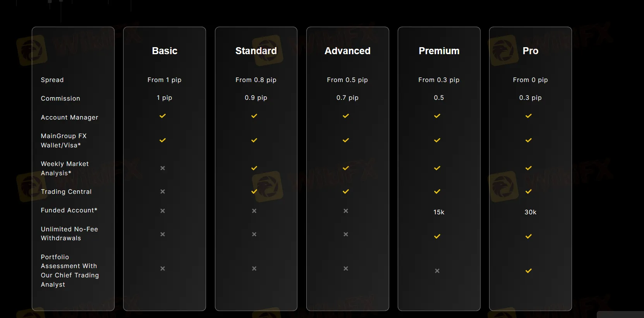
Task: Toggle Unlimited Withdrawals for Advanced plan
Action: point(345,234)
